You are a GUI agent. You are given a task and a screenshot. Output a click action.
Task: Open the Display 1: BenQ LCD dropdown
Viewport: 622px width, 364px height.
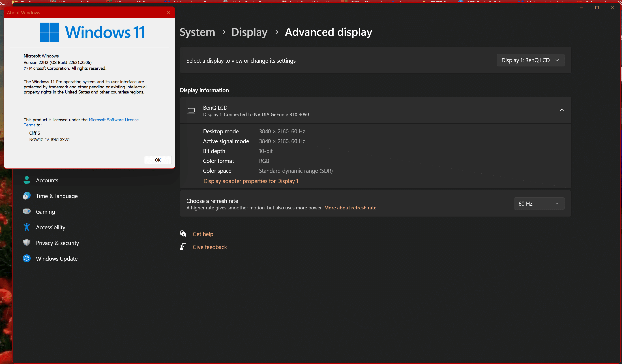click(530, 60)
